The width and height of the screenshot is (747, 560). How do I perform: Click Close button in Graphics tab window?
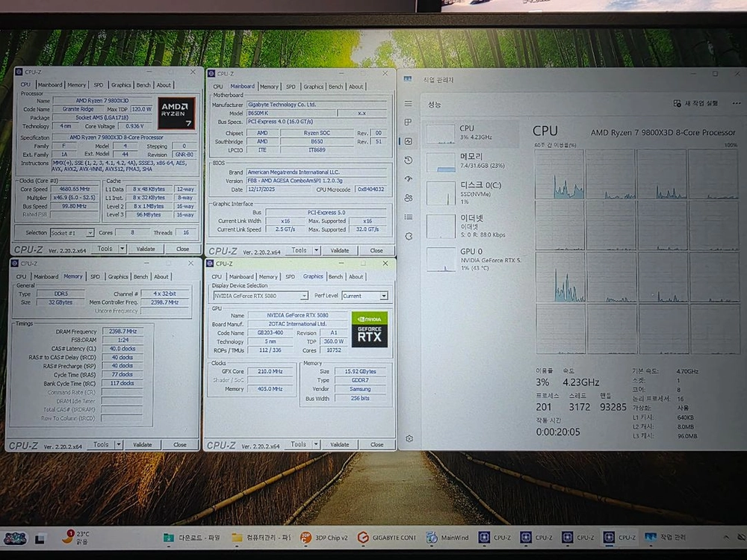(376, 444)
